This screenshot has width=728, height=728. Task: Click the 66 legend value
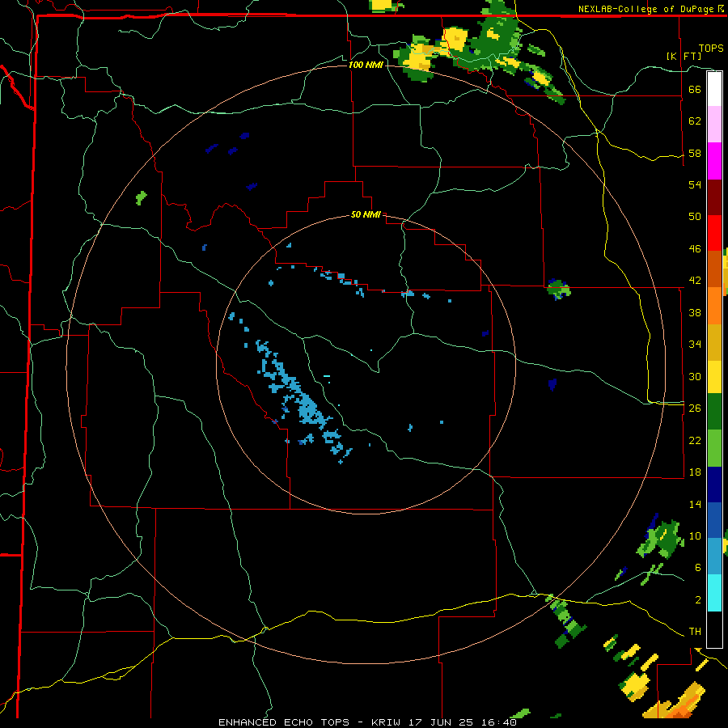tap(695, 89)
